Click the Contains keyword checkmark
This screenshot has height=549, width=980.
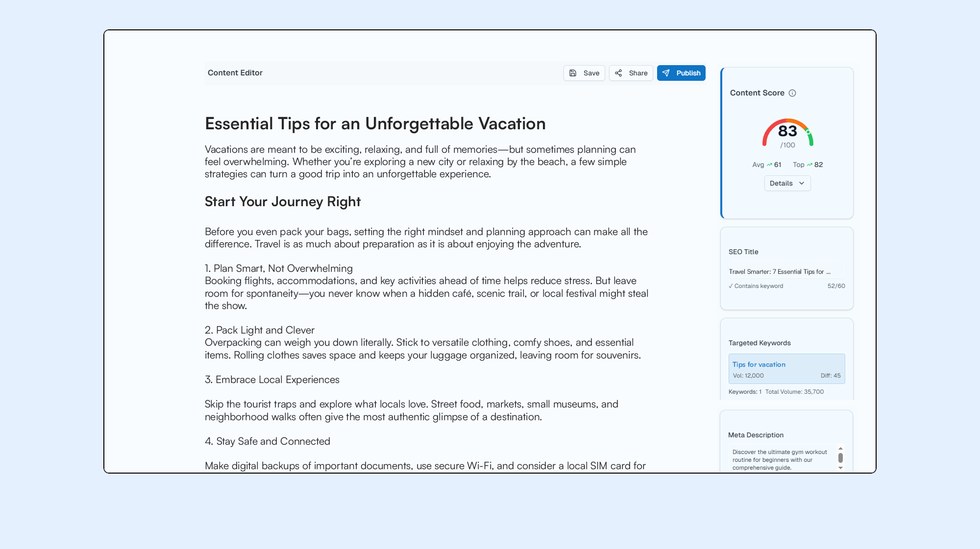(731, 286)
